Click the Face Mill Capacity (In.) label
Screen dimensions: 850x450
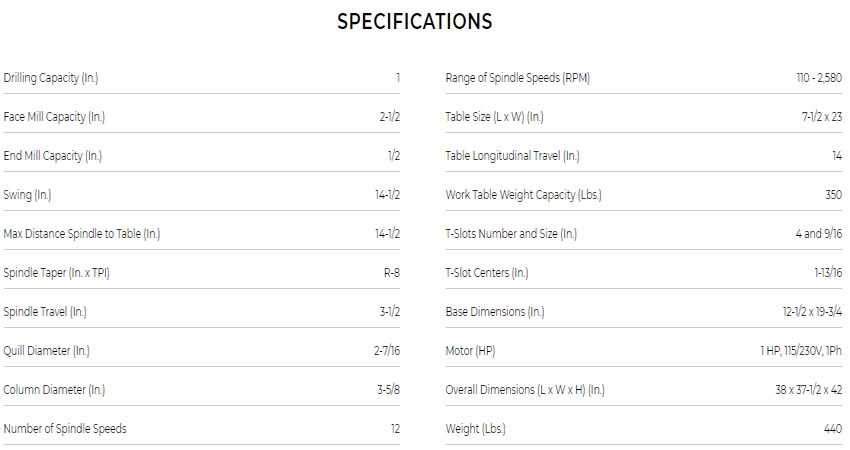54,117
